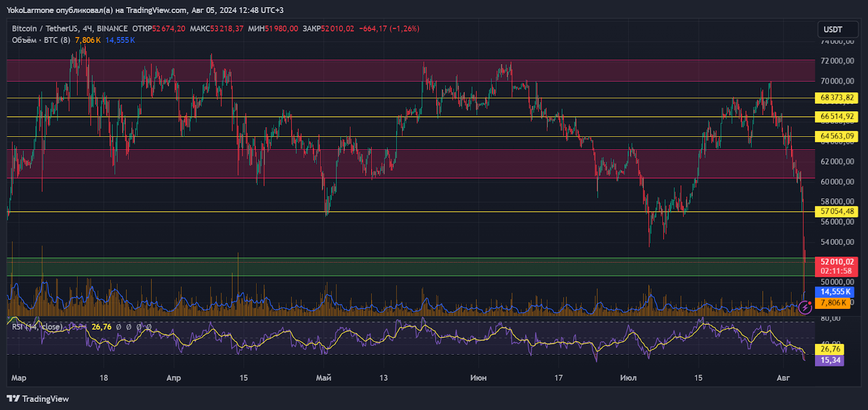Click the 68 373,82 yellow price label

click(x=837, y=98)
